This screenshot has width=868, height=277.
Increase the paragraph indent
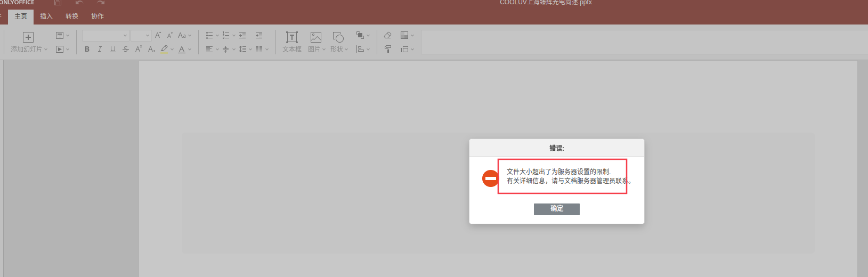[x=259, y=36]
